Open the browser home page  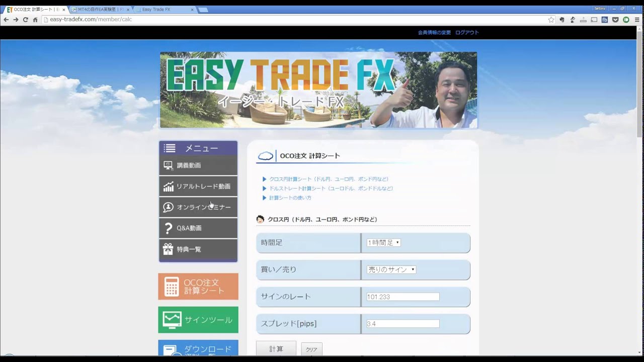click(35, 20)
